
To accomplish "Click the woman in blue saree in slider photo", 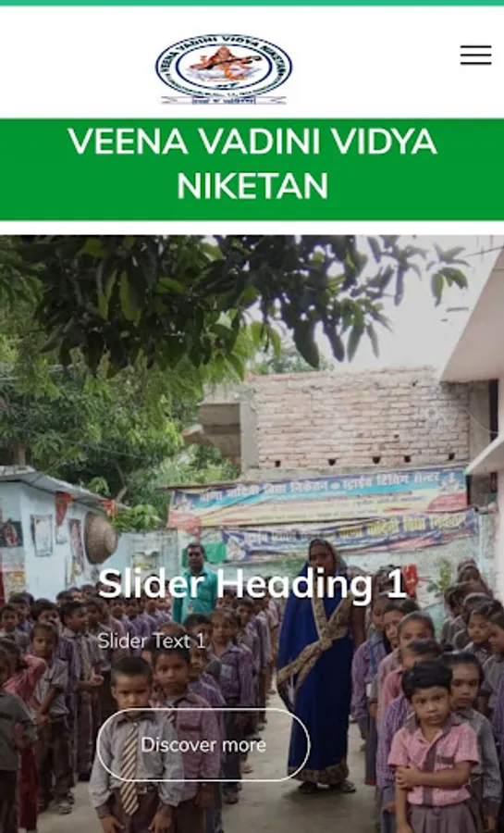I will click(x=317, y=664).
